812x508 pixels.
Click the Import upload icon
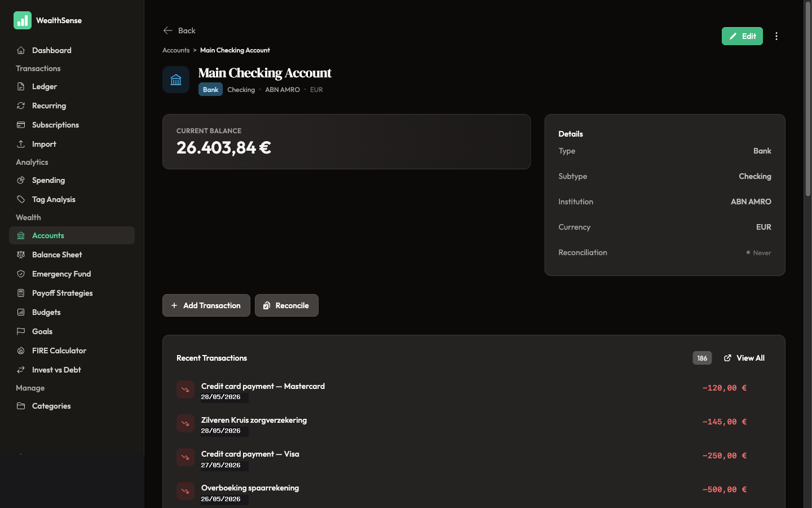(21, 144)
